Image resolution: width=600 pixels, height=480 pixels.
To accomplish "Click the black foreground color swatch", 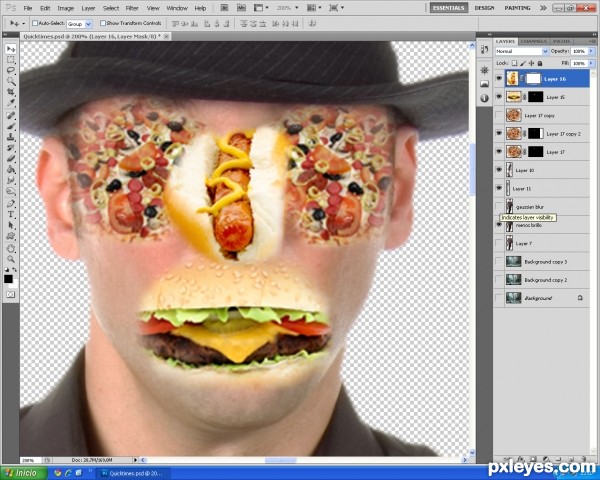I will coord(8,279).
